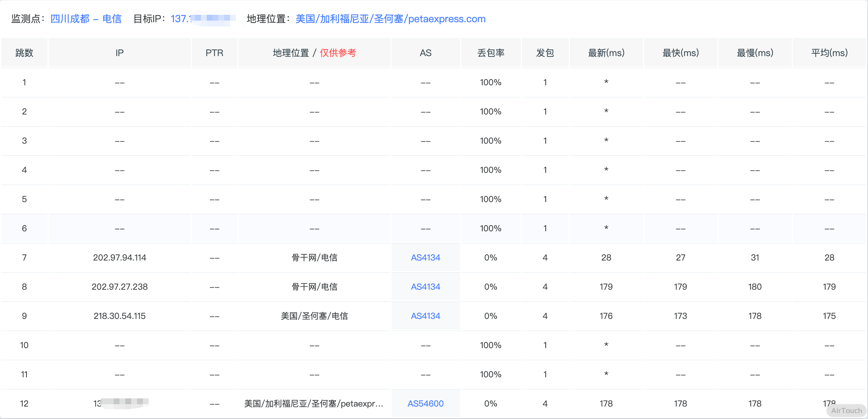Click the 跳数 column header

click(24, 53)
